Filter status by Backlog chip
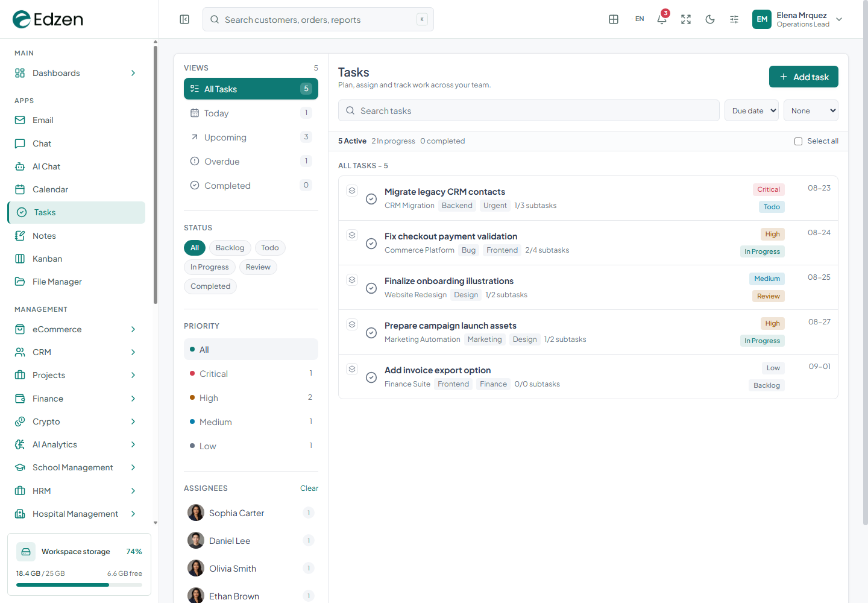868x603 pixels. point(230,248)
